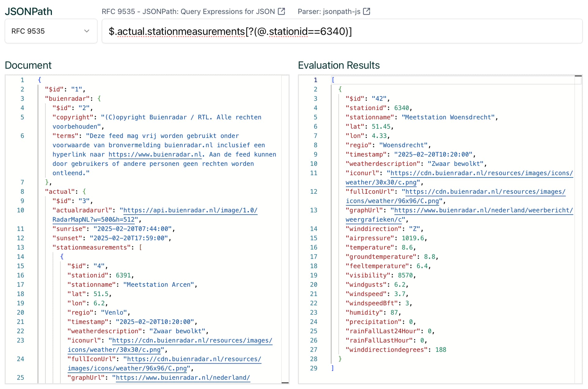This screenshot has height=389, width=588.
Task: Click the iconurl link in Document pane
Action: [x=192, y=341]
